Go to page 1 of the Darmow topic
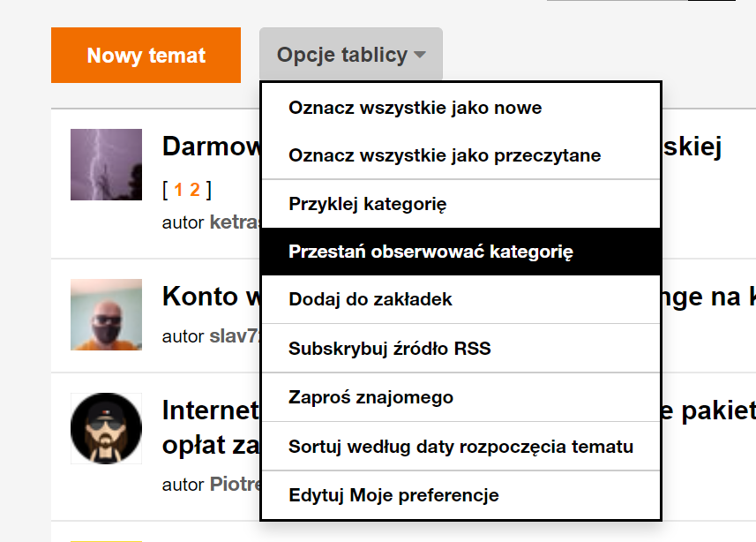The width and height of the screenshot is (756, 542). (178, 190)
